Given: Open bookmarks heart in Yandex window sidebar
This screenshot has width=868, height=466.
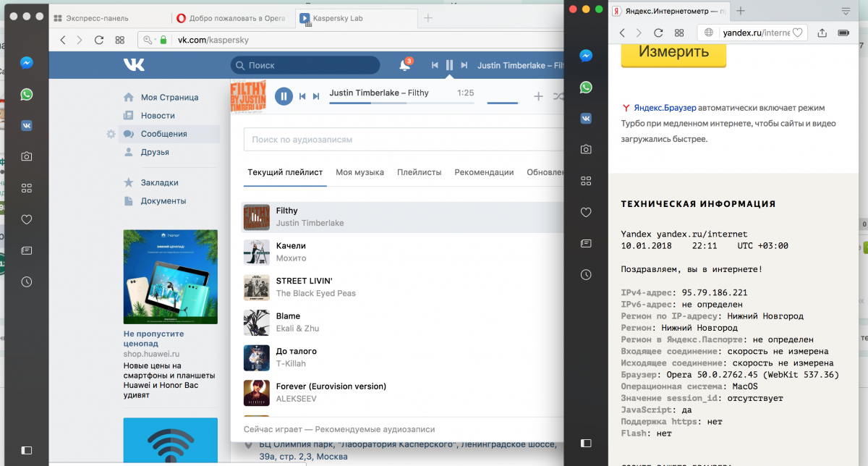Looking at the screenshot, I should point(586,212).
